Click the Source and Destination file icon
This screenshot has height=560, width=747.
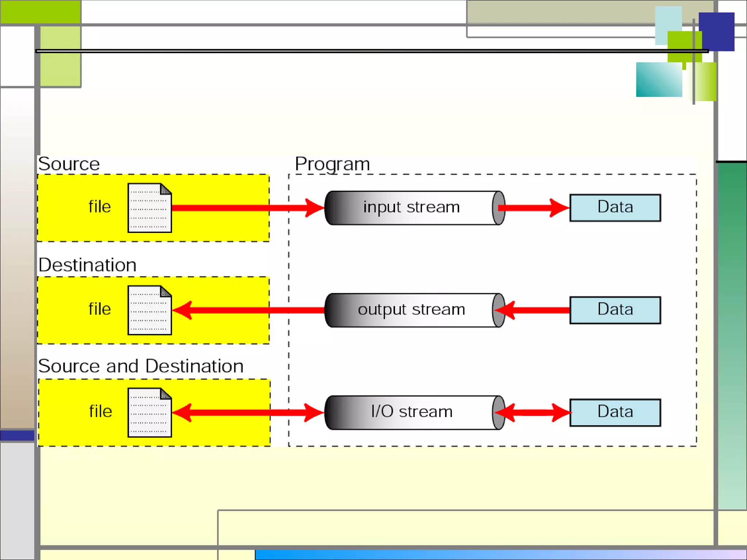150,412
